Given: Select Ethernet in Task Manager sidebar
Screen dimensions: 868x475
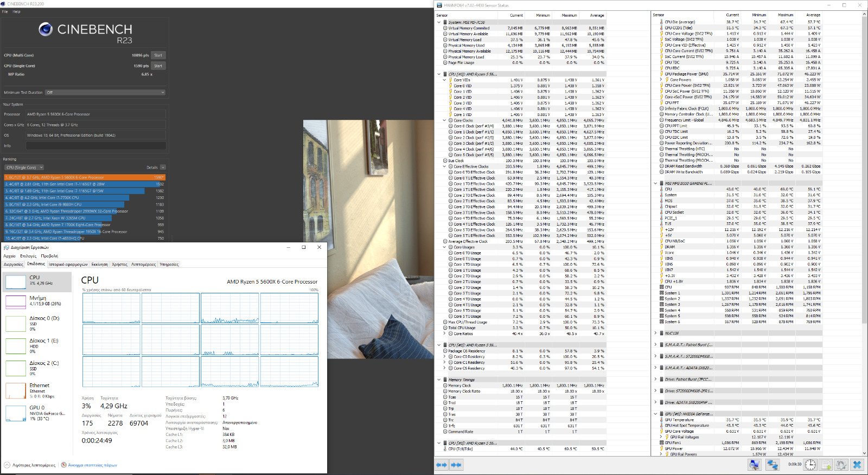Looking at the screenshot, I should point(37,390).
